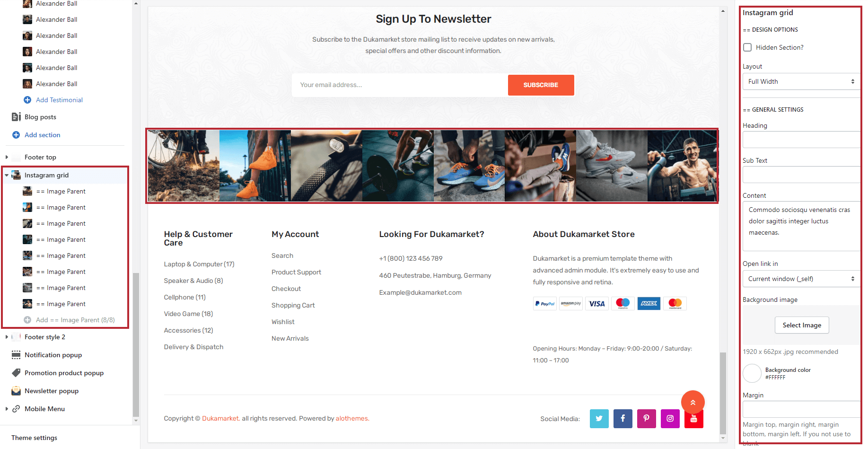This screenshot has height=449, width=868.
Task: Open the Layout Full Width dropdown
Action: tap(801, 81)
